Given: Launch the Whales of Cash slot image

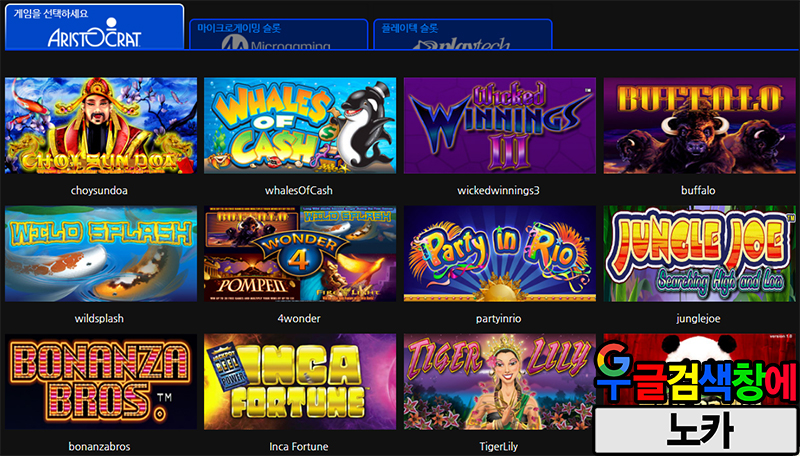Looking at the screenshot, I should pos(300,125).
